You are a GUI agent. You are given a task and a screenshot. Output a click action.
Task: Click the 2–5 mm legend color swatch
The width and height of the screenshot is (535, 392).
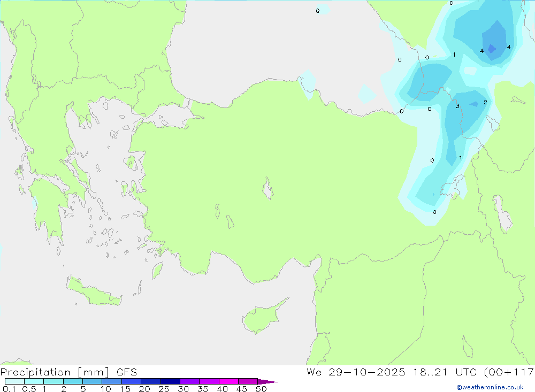click(x=73, y=381)
